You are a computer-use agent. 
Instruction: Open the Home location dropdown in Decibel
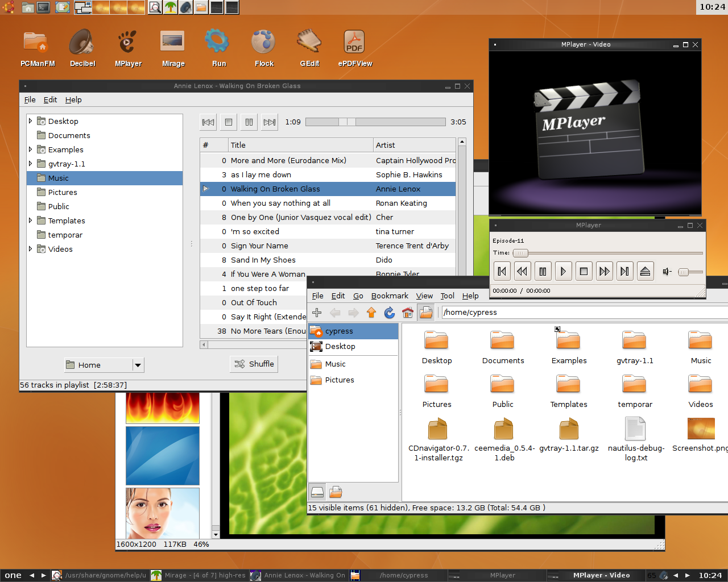coord(104,365)
